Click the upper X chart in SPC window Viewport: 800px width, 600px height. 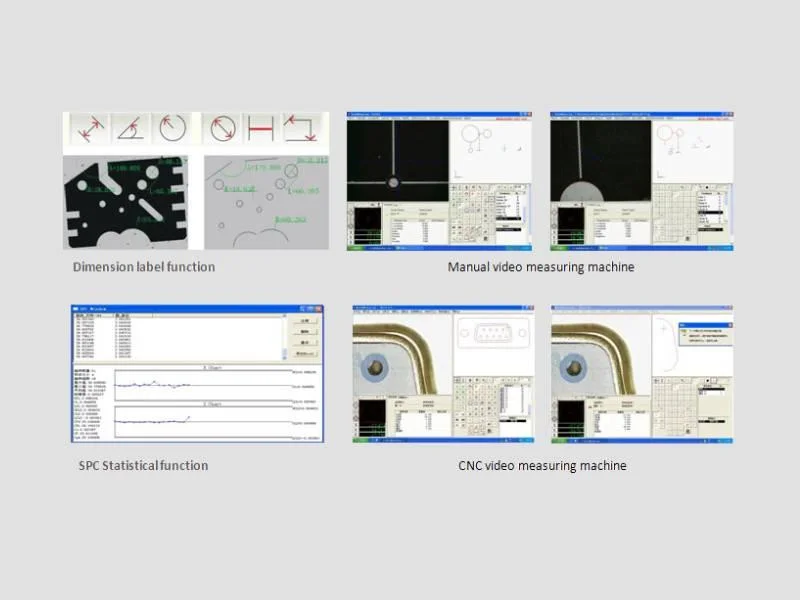(200, 384)
